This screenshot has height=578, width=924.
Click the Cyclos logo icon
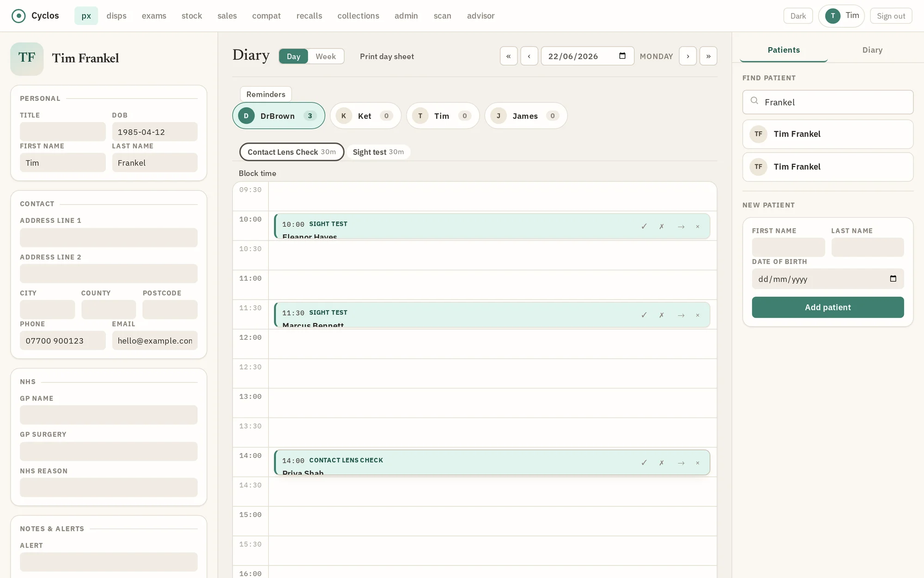click(18, 16)
